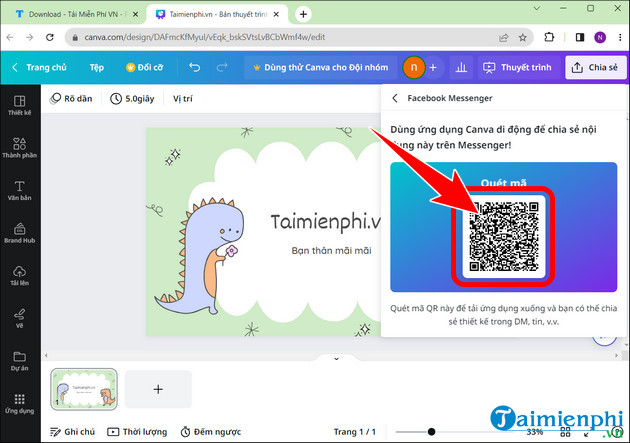Bookmark this page with the star
The height and width of the screenshot is (443, 630).
(522, 37)
